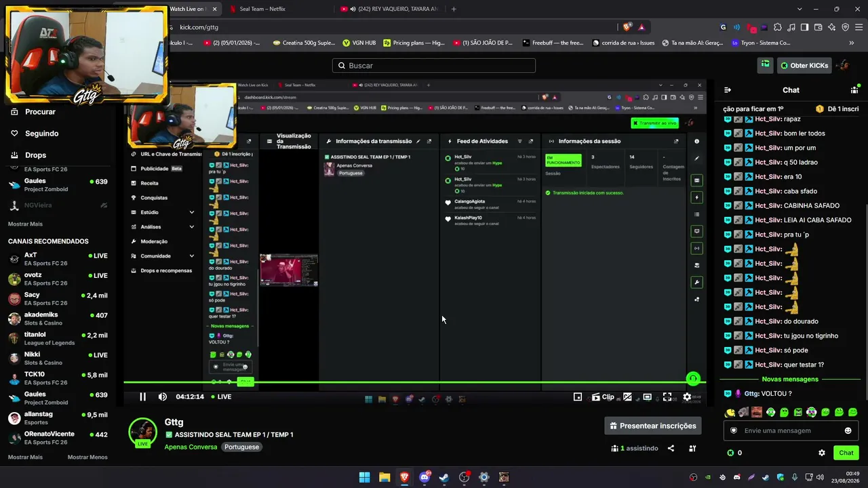Open Brave Rewards triangle icon
The height and width of the screenshot is (488, 868).
[642, 27]
